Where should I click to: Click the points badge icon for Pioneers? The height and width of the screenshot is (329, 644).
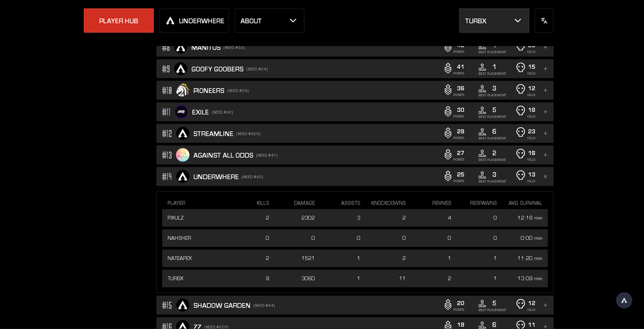[448, 90]
